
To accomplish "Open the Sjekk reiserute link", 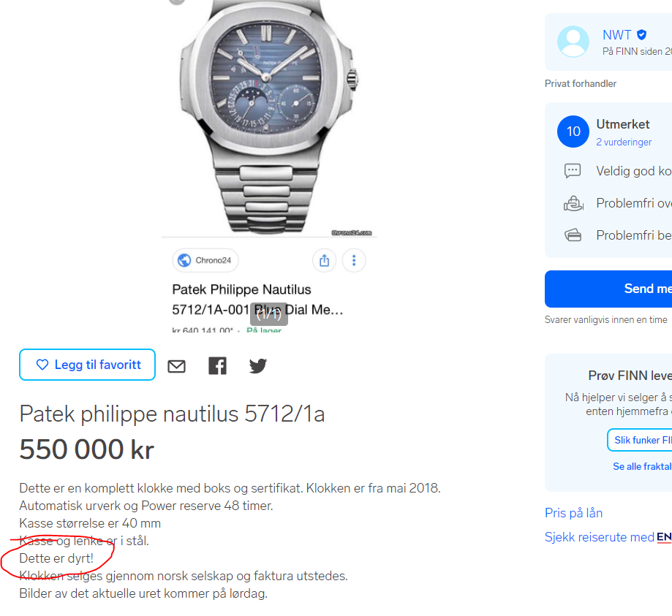I will [600, 537].
